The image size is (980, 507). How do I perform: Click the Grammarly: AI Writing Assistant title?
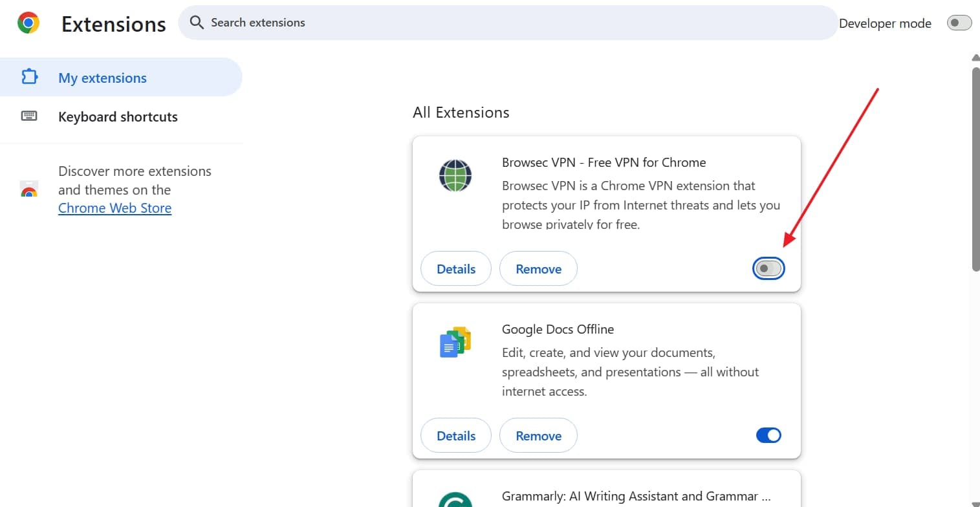click(636, 497)
